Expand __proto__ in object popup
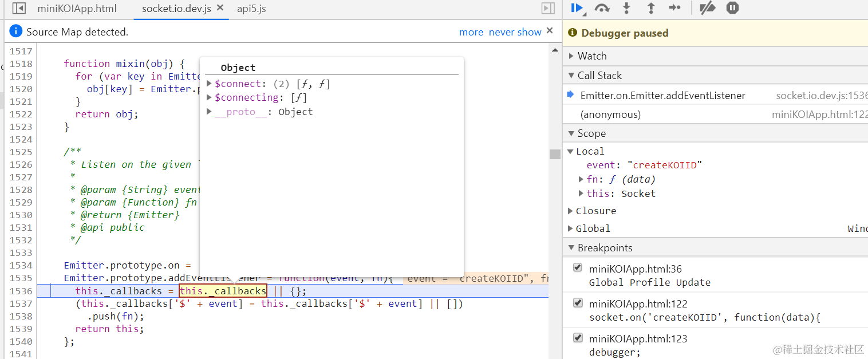 pos(210,112)
